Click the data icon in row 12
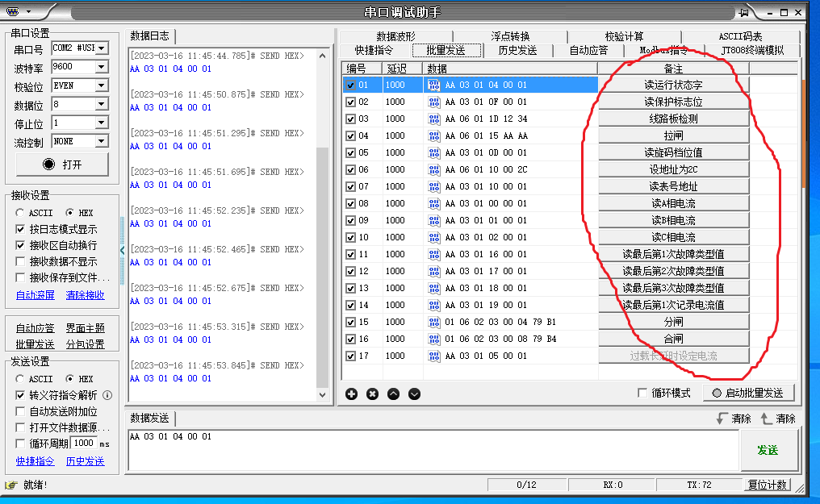Viewport: 820px width, 504px height. (433, 271)
